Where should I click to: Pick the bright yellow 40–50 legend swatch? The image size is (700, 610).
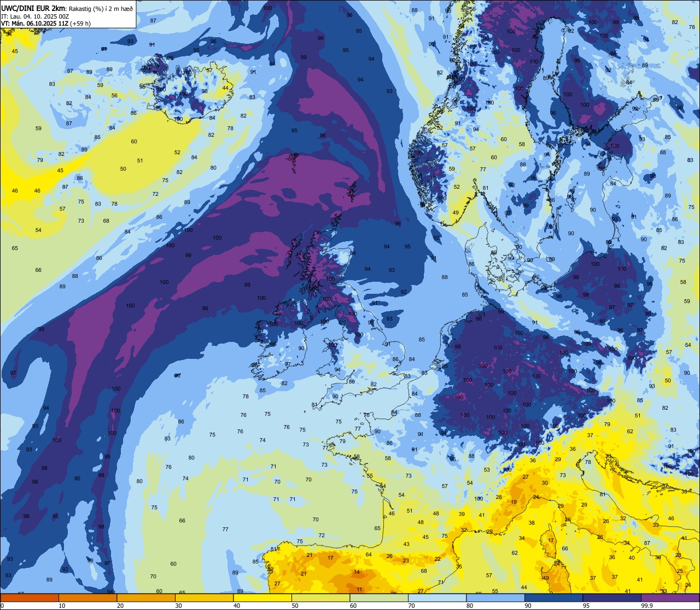pos(262,597)
